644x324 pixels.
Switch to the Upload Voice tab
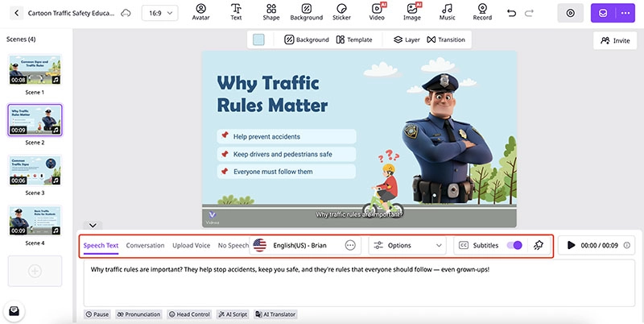point(191,245)
